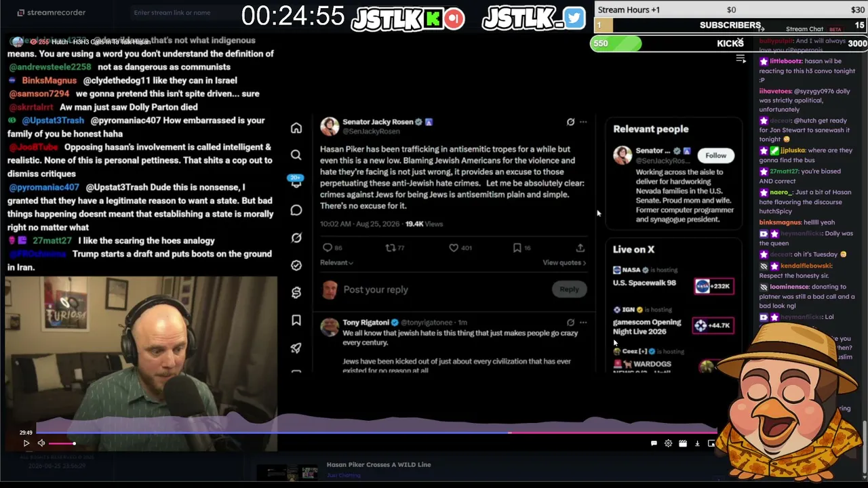Bookmark the Jacky Rosen post
This screenshot has height=488, width=868.
click(x=517, y=248)
